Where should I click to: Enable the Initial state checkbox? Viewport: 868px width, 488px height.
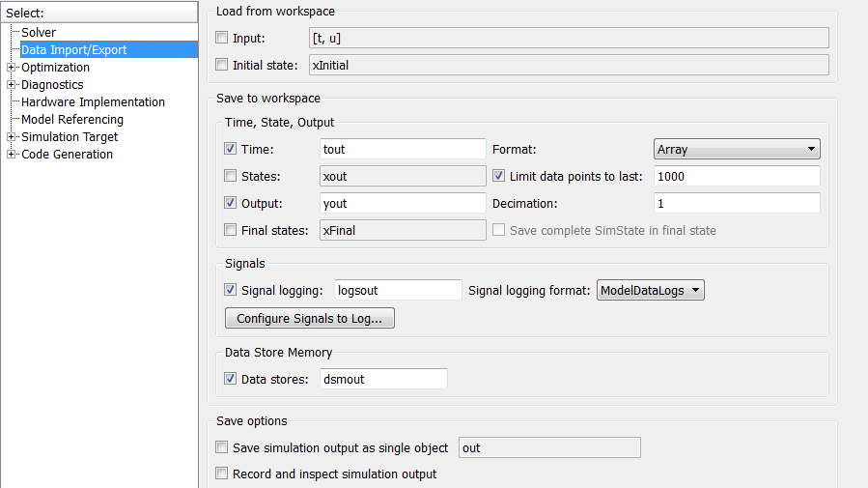coord(222,66)
